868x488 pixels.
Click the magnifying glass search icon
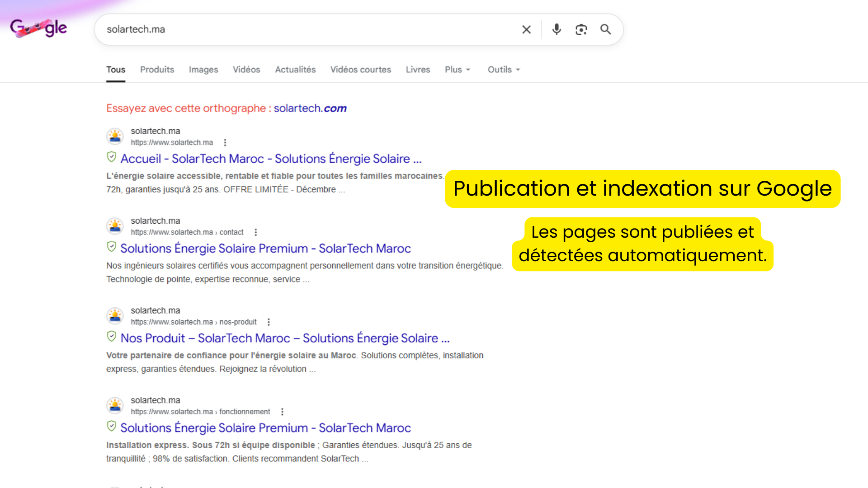pos(605,29)
